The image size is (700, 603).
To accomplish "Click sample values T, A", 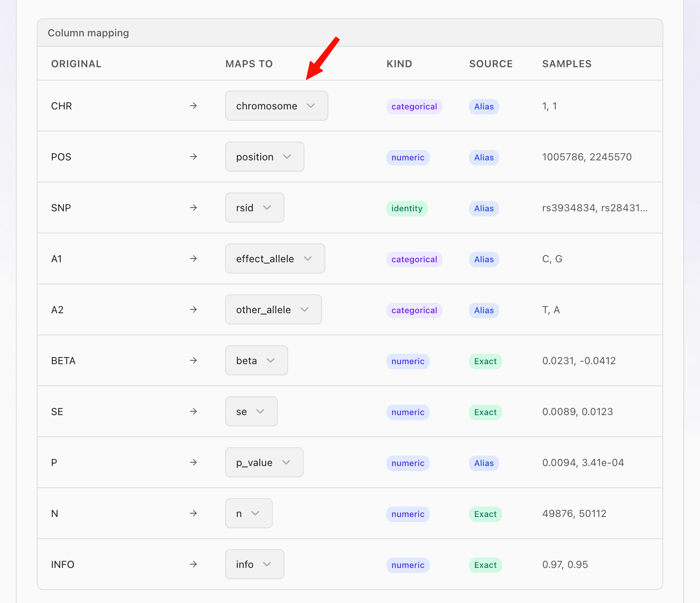I will point(551,310).
